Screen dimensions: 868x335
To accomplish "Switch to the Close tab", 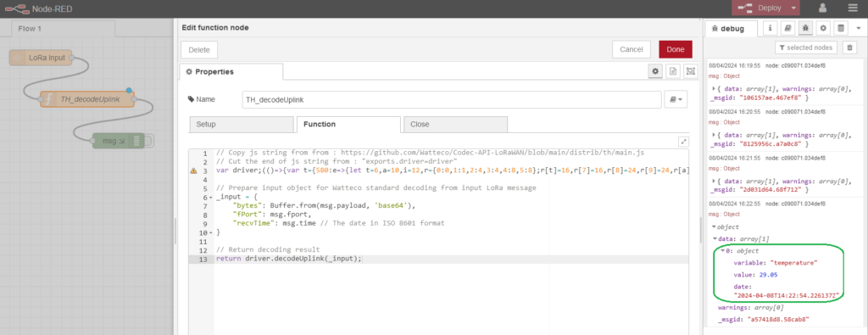I will (455, 124).
